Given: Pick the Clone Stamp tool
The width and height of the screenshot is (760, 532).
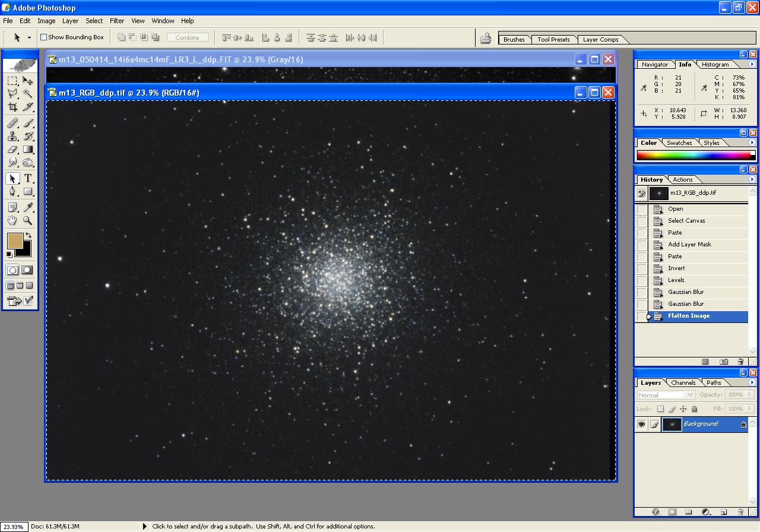Looking at the screenshot, I should click(12, 137).
